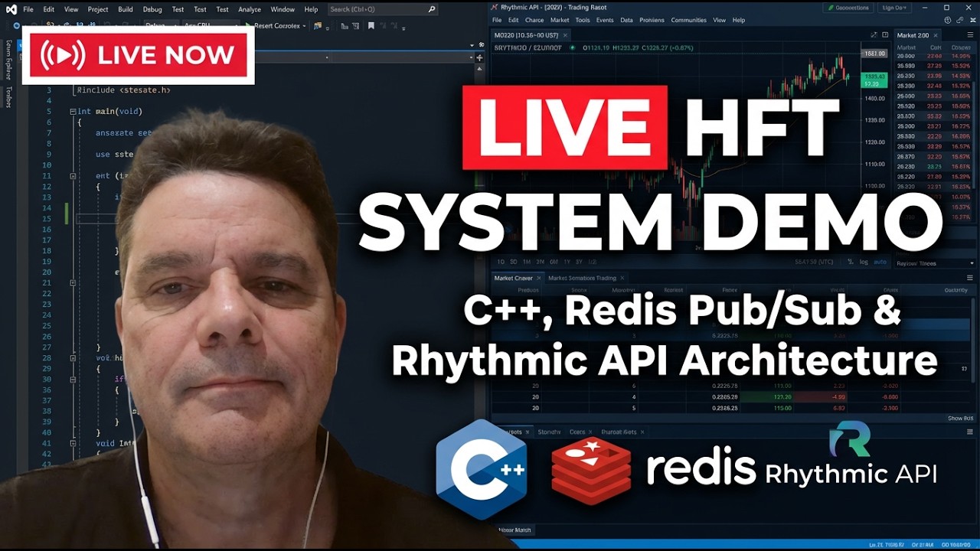
Task: Click the green run arrow in IDE toolbar
Action: click(248, 25)
